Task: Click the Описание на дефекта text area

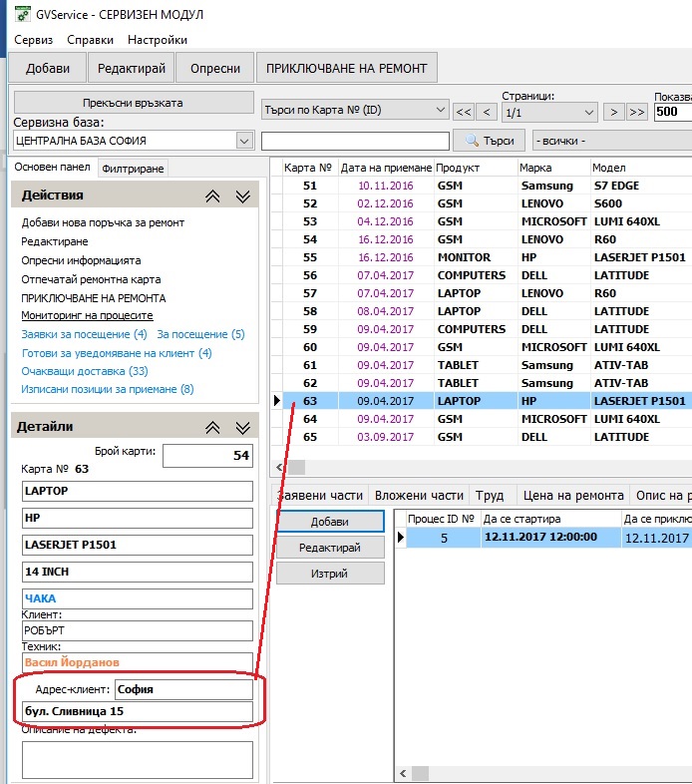Action: [138, 759]
